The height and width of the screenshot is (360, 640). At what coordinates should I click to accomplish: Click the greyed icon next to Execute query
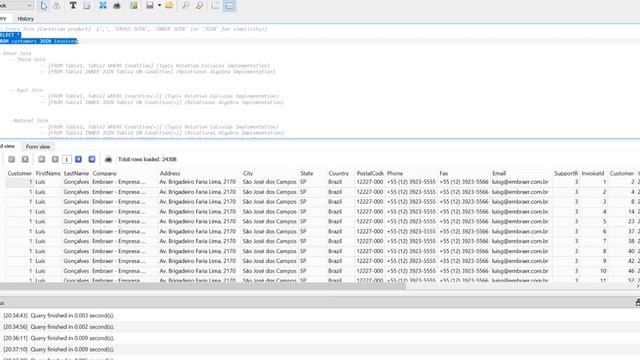click(57, 6)
